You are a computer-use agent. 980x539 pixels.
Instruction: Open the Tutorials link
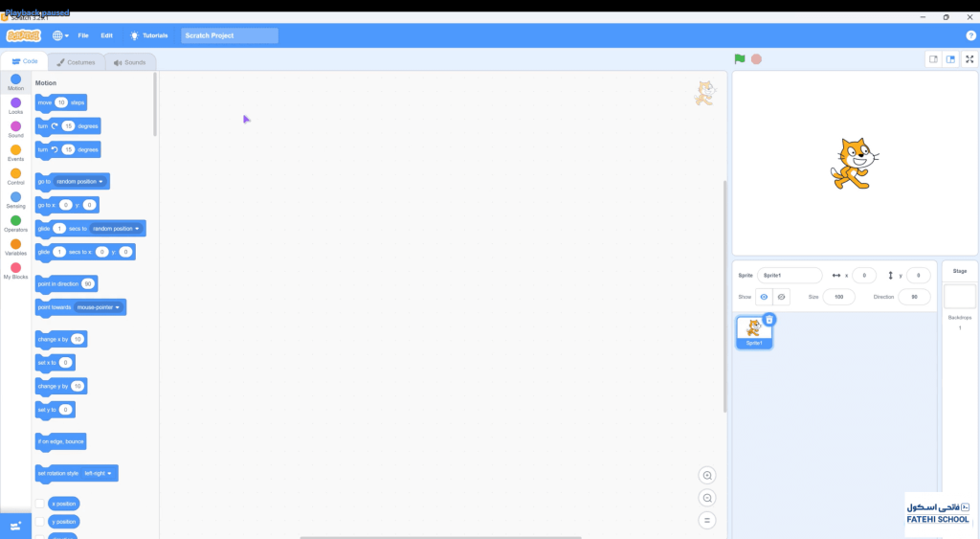[x=149, y=35]
